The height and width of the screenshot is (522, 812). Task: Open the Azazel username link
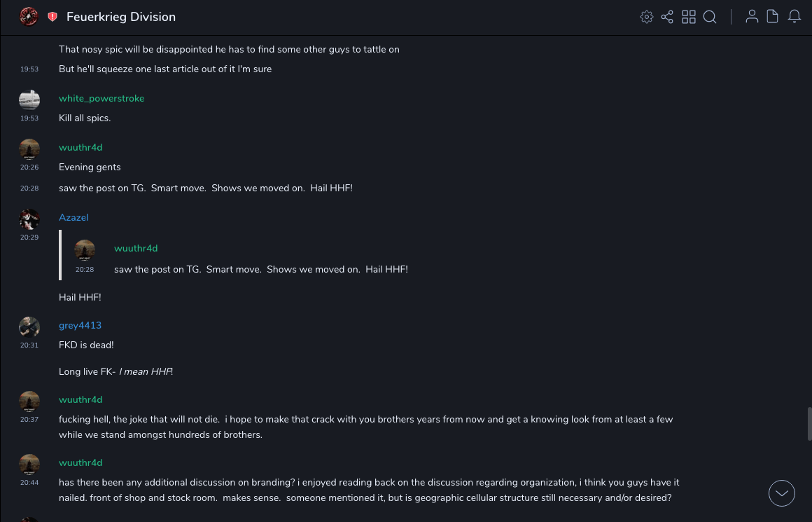(73, 218)
